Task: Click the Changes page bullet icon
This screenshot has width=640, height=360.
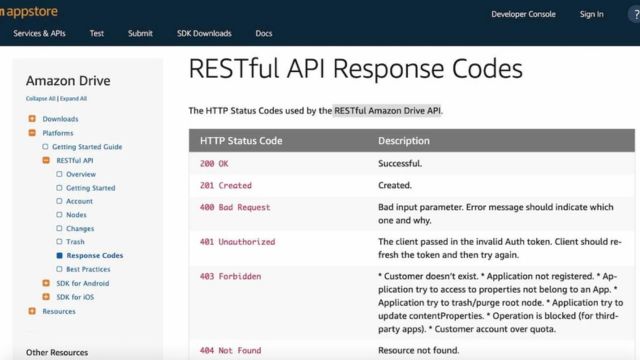Action: tap(59, 228)
